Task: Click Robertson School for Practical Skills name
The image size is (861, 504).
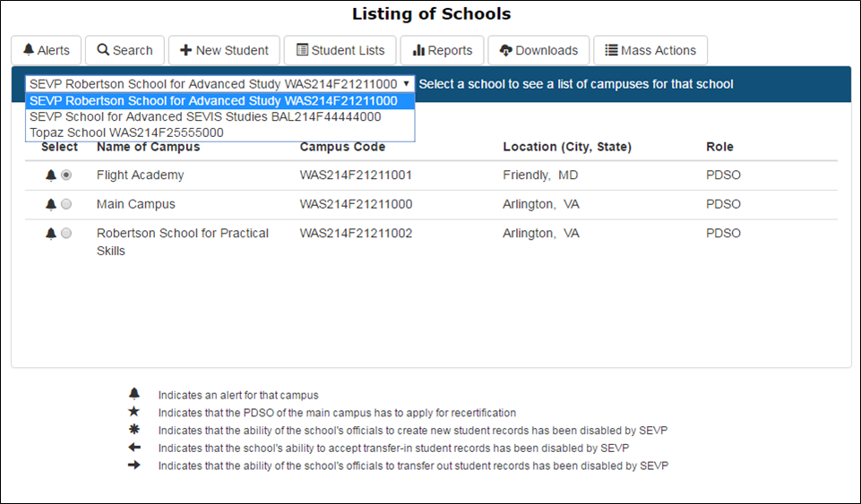Action: 182,242
